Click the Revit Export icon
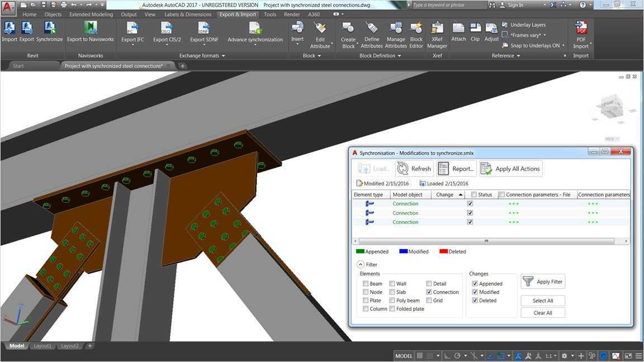Image resolution: width=644 pixels, height=362 pixels. tap(27, 28)
